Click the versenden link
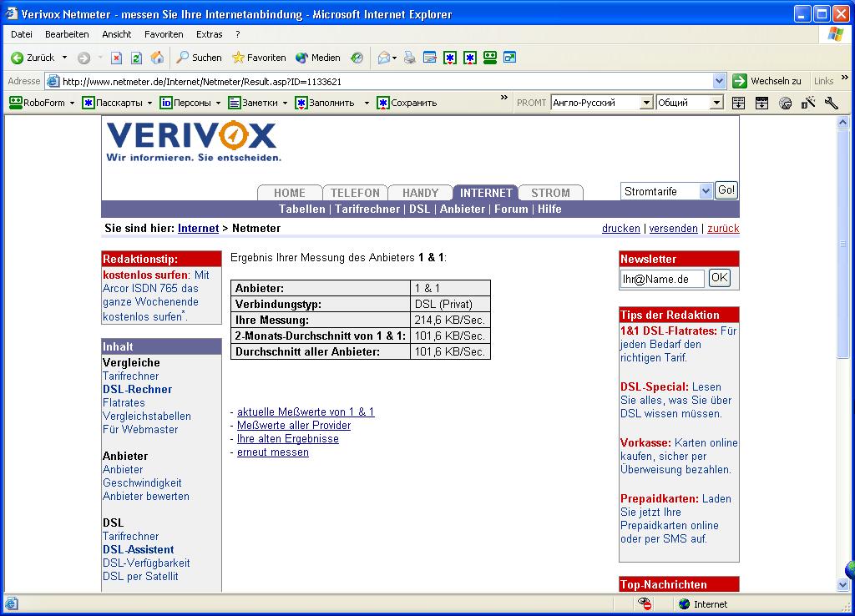This screenshot has width=855, height=616. [673, 229]
